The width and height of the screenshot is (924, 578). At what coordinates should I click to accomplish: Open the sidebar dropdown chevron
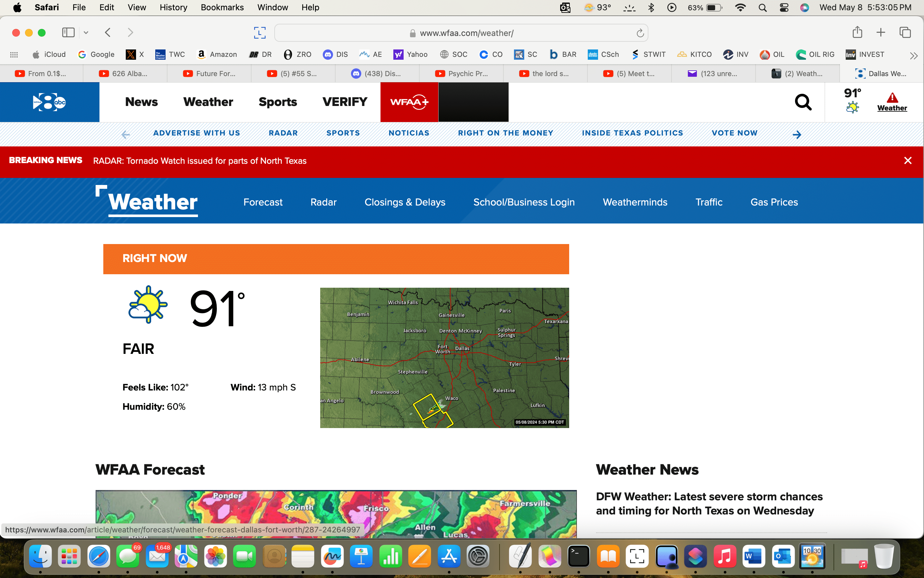tap(86, 32)
